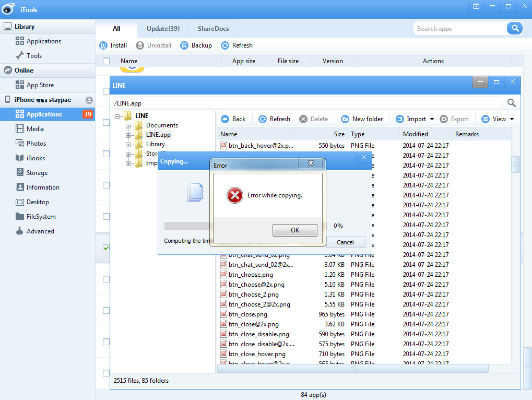Image resolution: width=532 pixels, height=400 pixels.
Task: Expand the Documents folder node
Action: [x=128, y=126]
